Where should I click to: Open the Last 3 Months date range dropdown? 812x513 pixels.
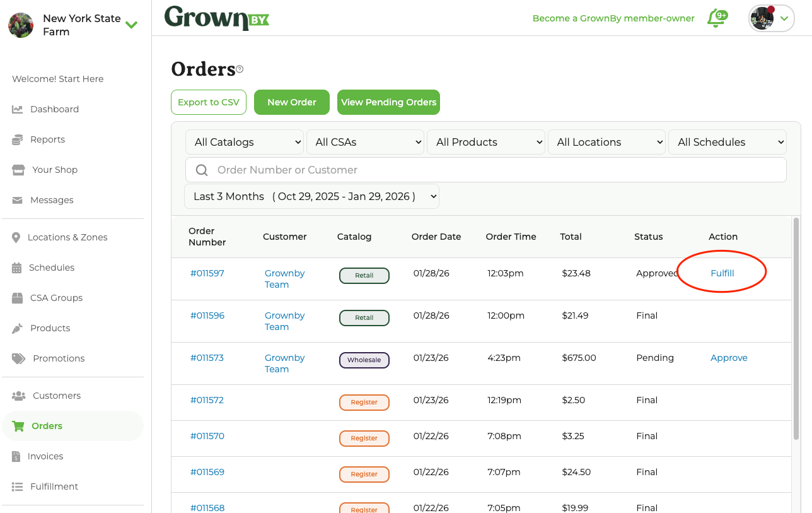[311, 196]
